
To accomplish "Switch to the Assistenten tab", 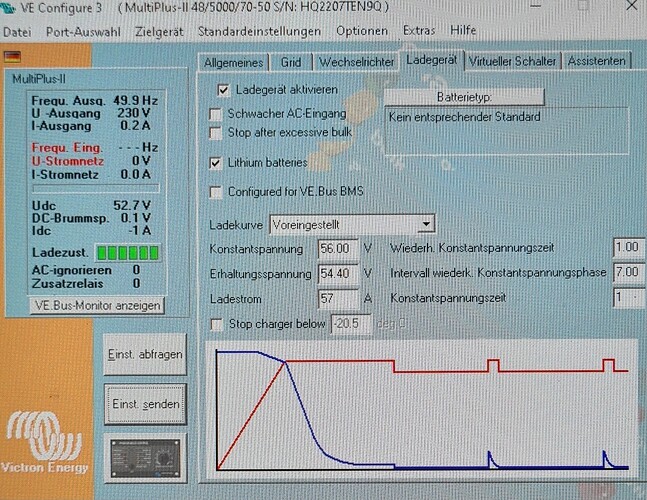I will [597, 61].
